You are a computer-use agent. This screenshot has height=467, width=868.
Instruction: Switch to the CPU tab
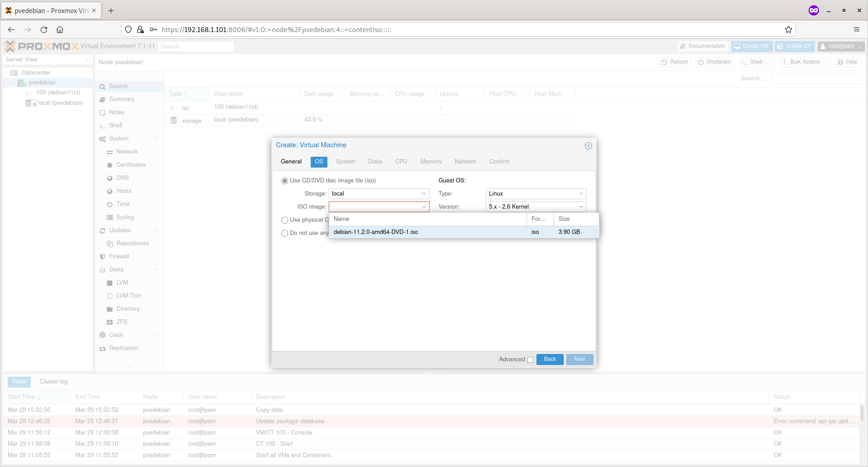click(401, 162)
